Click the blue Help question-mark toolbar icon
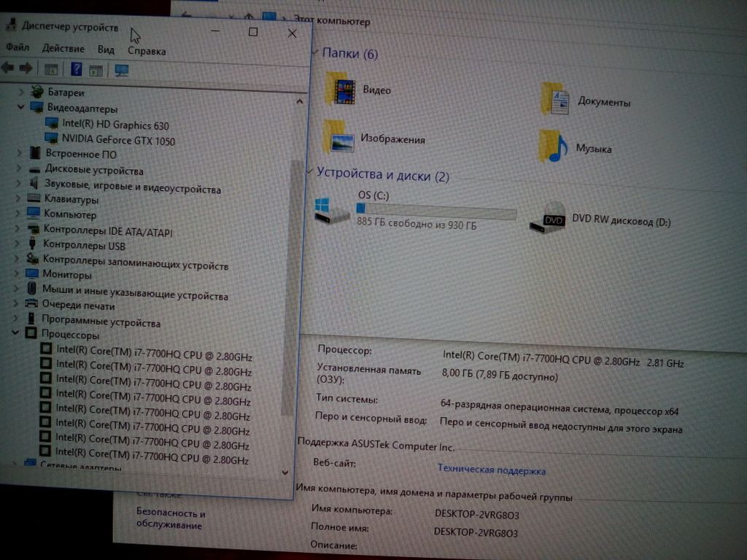 [76, 69]
